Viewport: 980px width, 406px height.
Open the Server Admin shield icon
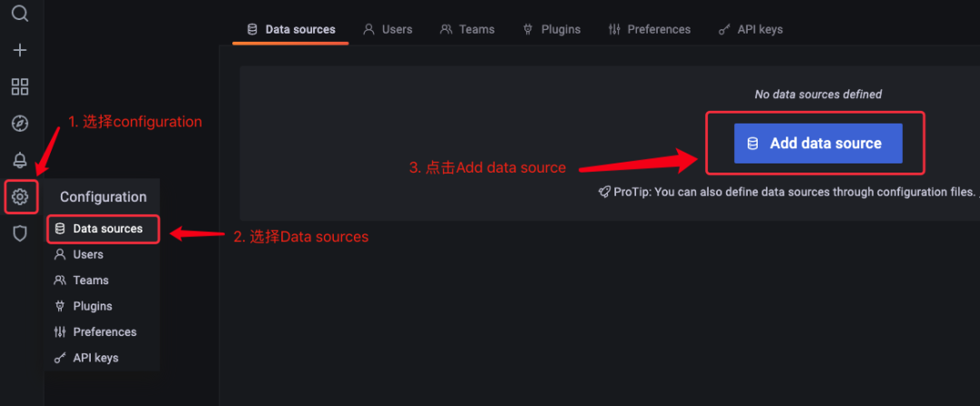click(20, 233)
